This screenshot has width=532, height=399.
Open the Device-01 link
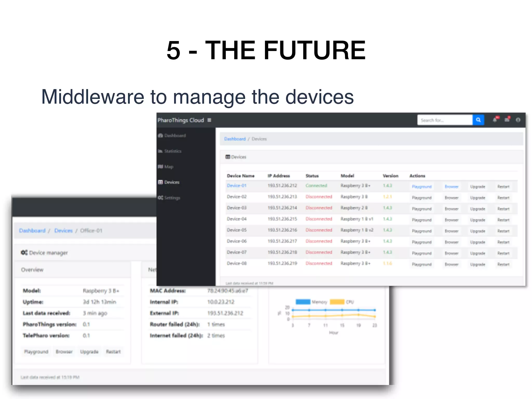(x=237, y=186)
